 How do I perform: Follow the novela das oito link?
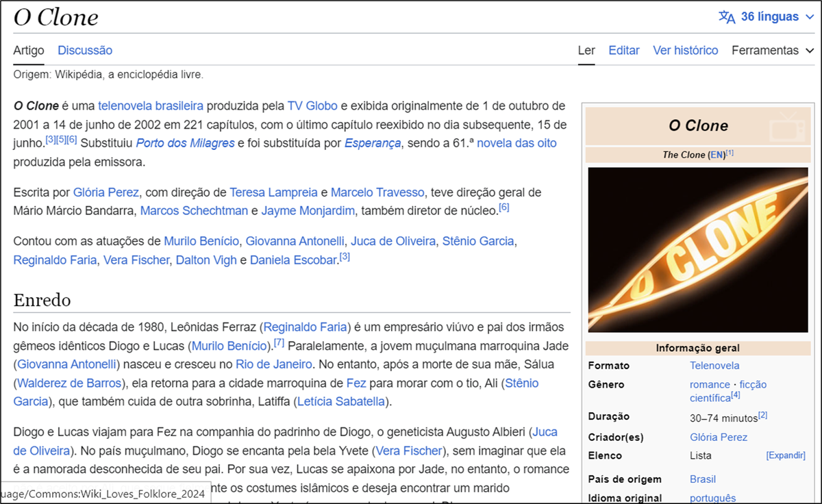(x=516, y=143)
